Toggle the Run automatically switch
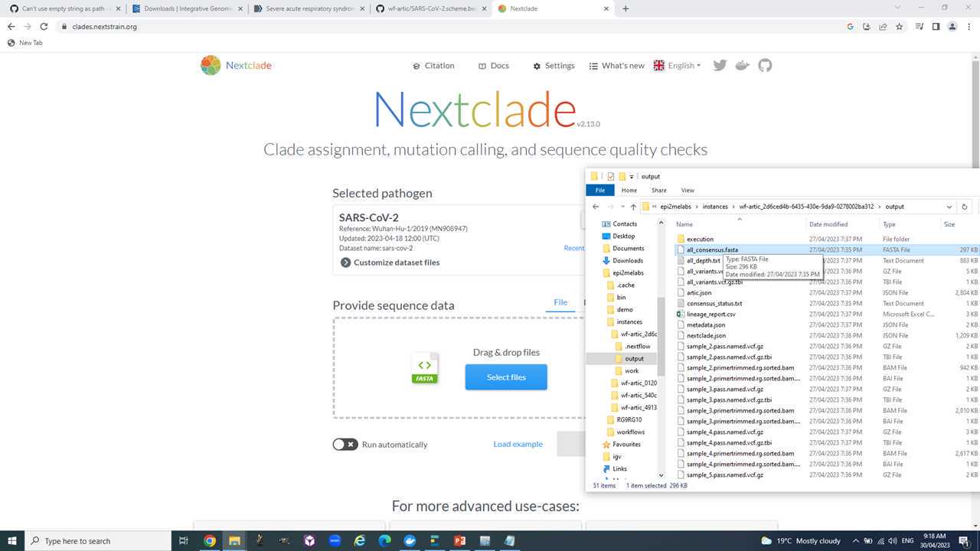This screenshot has height=551, width=980. click(345, 445)
